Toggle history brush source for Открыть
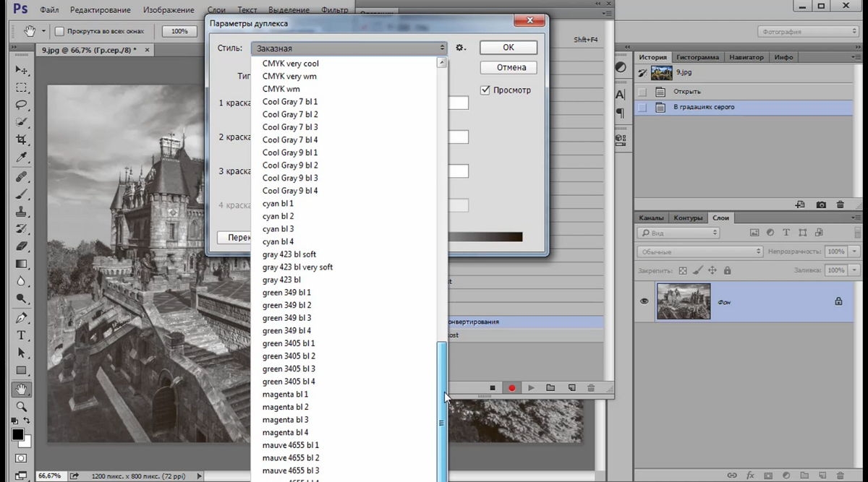 click(x=642, y=92)
